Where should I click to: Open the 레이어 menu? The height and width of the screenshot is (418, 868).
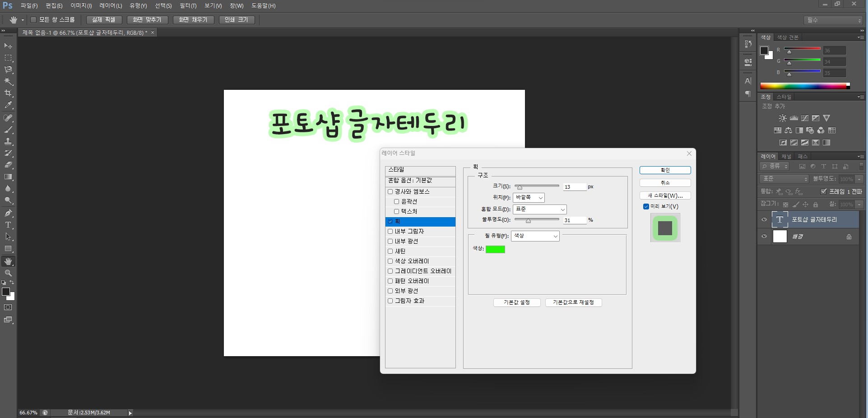point(111,6)
